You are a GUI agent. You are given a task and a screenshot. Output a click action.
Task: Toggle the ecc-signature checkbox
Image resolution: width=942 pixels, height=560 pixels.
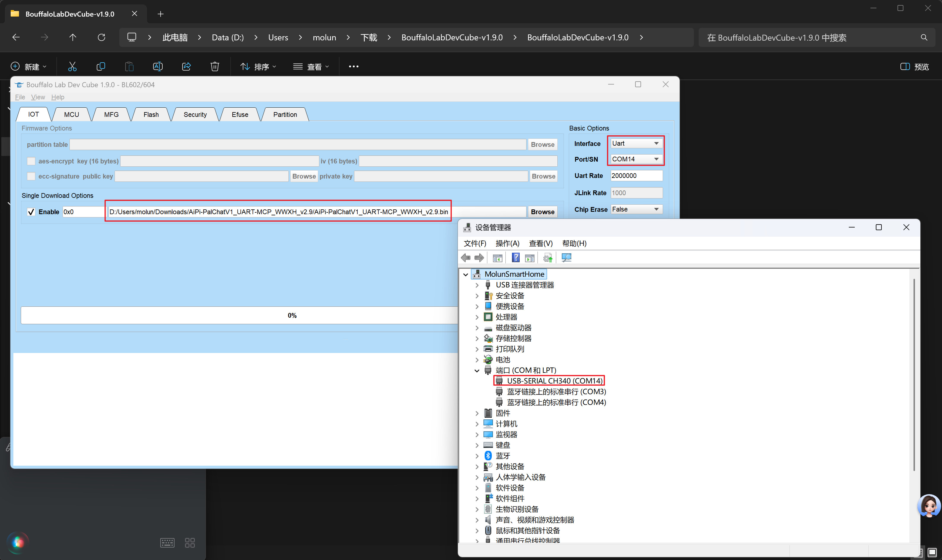[31, 176]
